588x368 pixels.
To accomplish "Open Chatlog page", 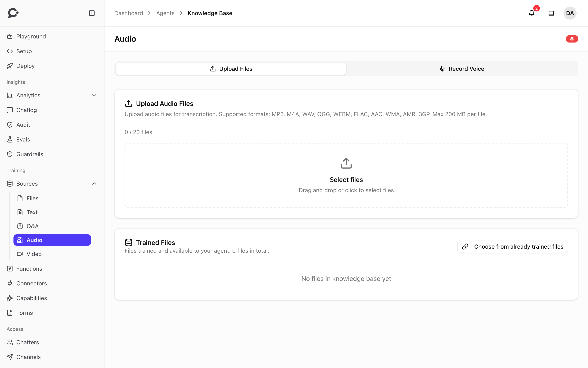I will [52, 110].
